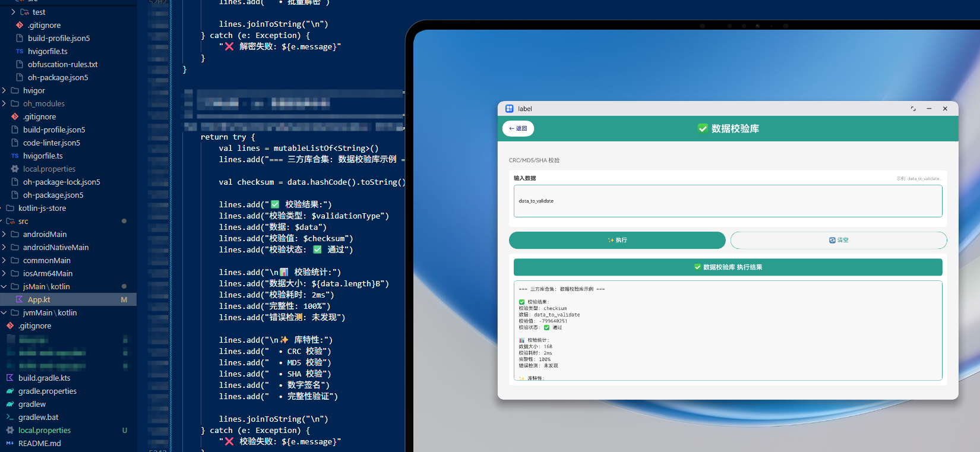Screen dimensions: 980x452
Task: Click result line 校验值: -799640251
Action: 543,321
